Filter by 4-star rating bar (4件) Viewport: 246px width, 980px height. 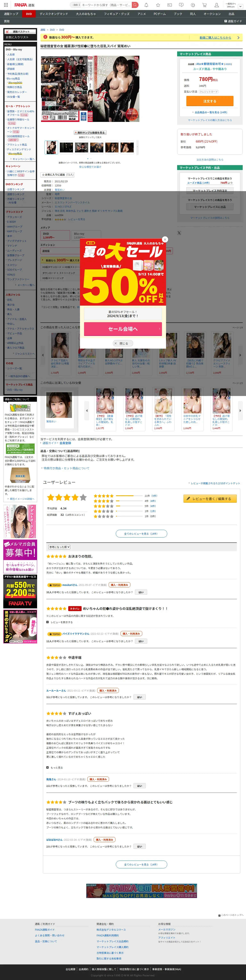point(125,501)
